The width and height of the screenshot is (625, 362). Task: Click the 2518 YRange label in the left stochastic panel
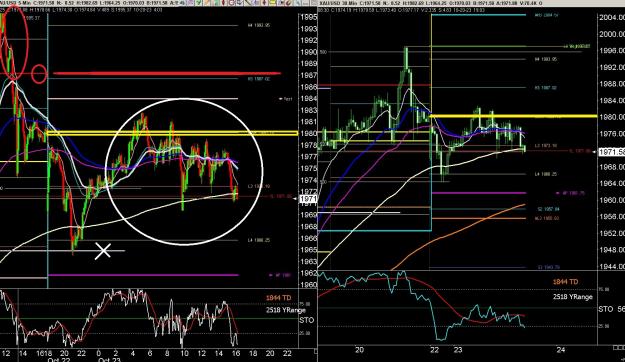coord(286,310)
